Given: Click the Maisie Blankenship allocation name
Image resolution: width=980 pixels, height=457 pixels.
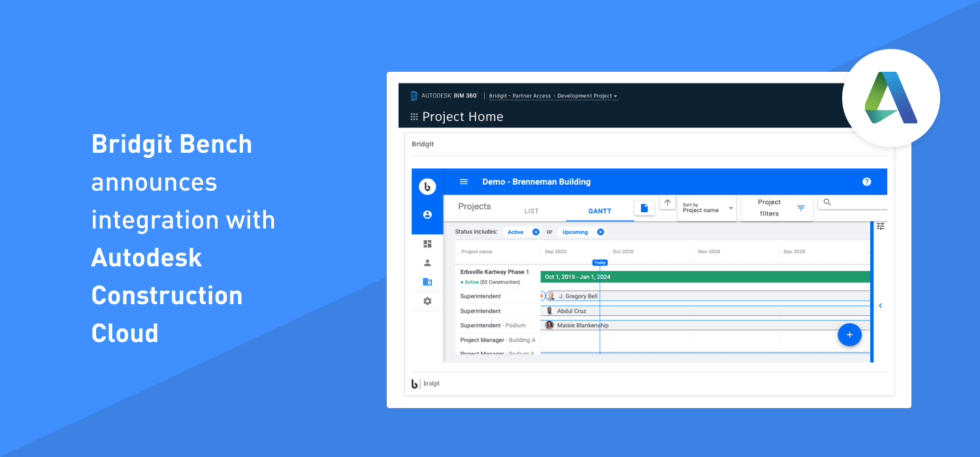Looking at the screenshot, I should pyautogui.click(x=583, y=325).
